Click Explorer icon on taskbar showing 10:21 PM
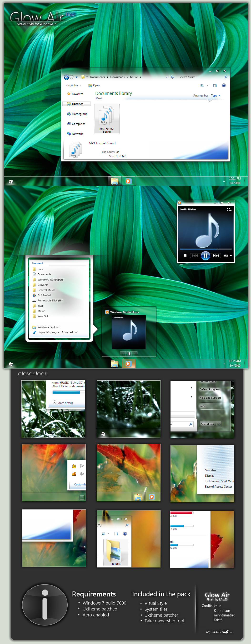251x644 pixels. (115, 181)
